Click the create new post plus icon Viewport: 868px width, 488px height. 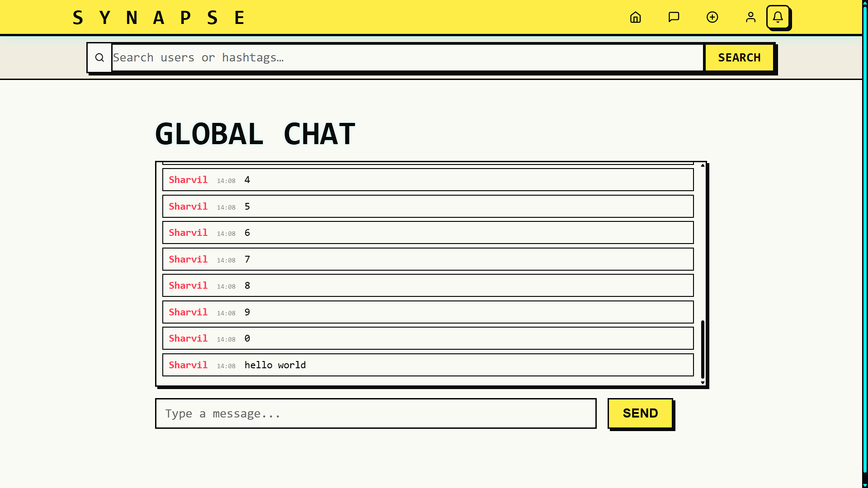pyautogui.click(x=712, y=17)
